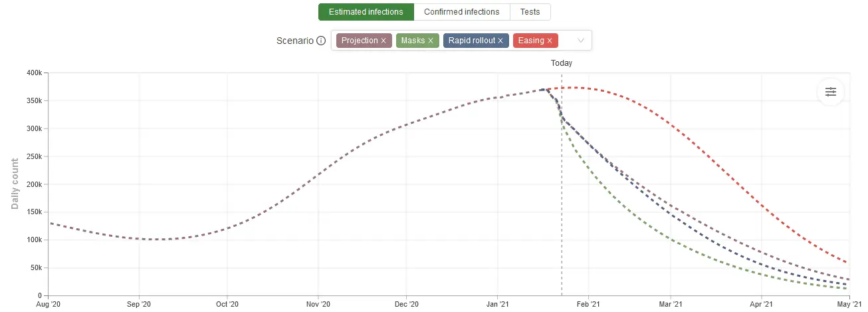This screenshot has width=868, height=312.
Task: Click the Feb '21 axis label
Action: pyautogui.click(x=587, y=304)
